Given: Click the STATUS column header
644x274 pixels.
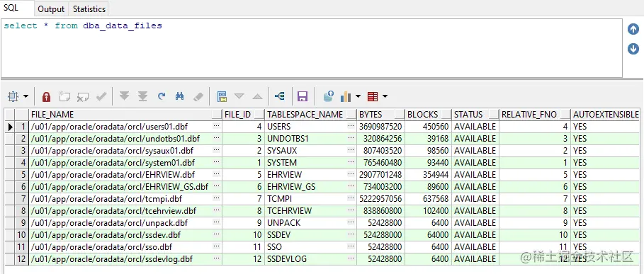Looking at the screenshot, I should coord(468,115).
